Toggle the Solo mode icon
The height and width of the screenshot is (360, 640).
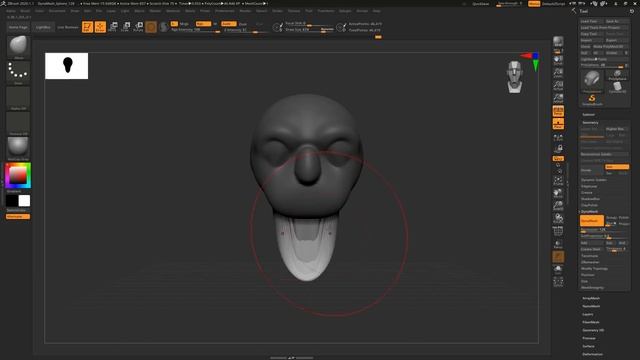558,269
